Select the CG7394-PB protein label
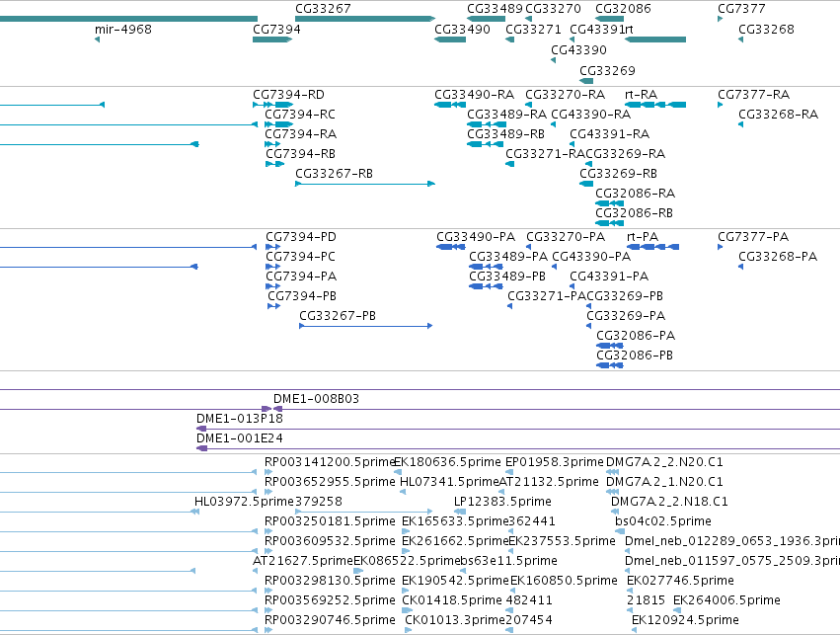Viewport: 840px width, 635px height. point(302,296)
